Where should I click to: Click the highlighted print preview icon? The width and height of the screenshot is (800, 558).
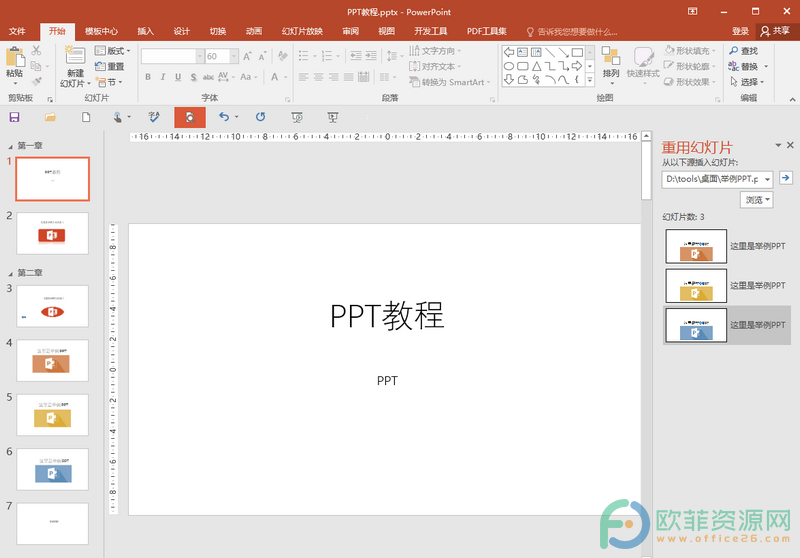190,117
